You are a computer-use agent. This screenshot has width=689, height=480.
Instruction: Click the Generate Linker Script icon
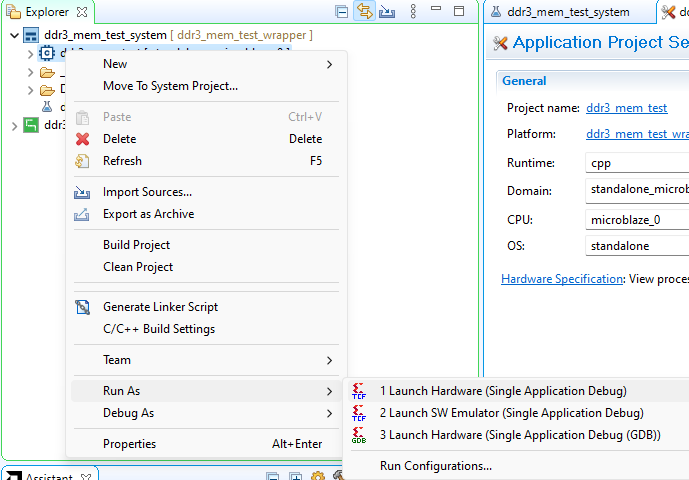point(83,307)
